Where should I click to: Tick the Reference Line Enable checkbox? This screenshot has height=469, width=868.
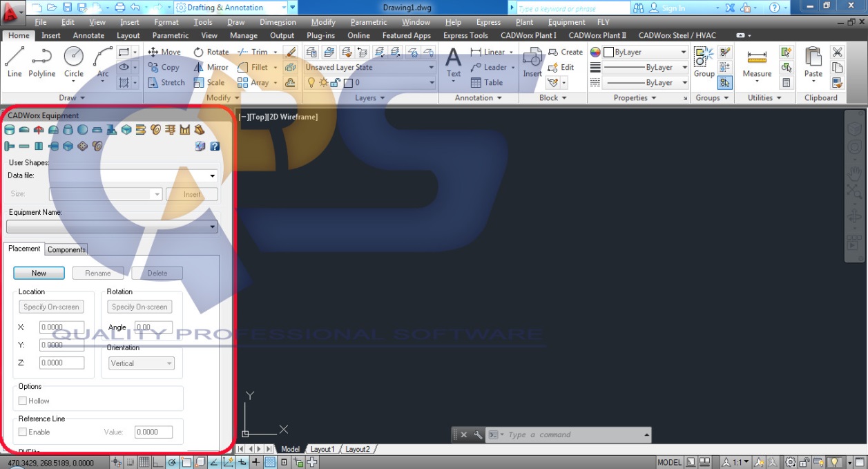coord(23,432)
